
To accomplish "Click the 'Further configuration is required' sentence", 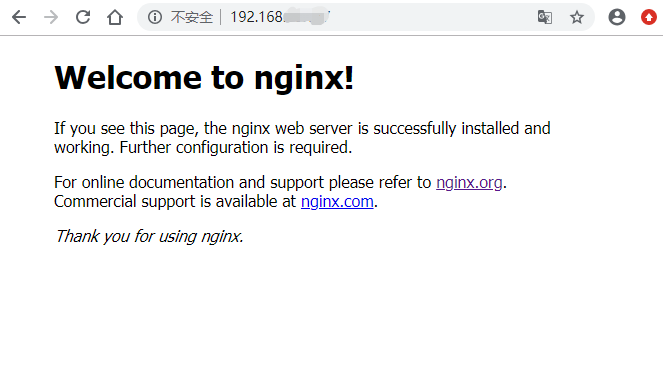I will 236,148.
